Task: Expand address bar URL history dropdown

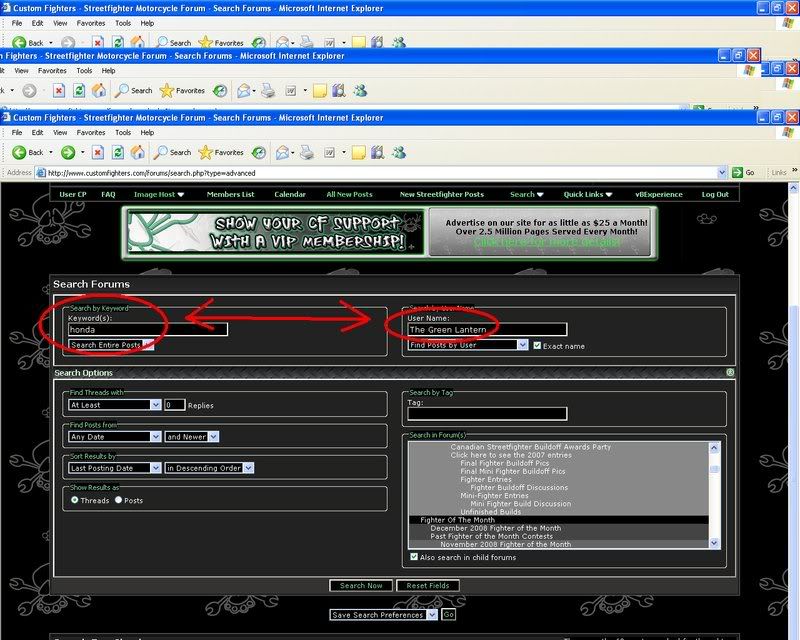Action: coord(721,173)
